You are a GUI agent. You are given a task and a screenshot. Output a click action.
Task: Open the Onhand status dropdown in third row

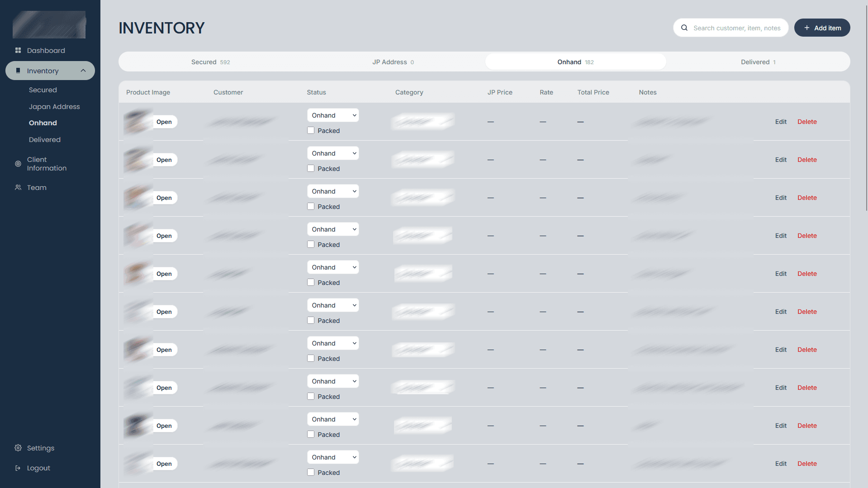click(333, 191)
